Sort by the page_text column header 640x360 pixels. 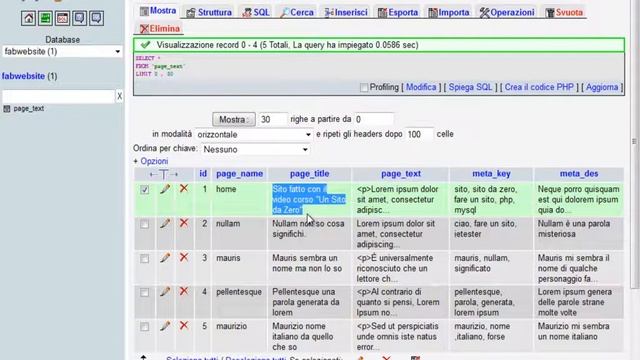click(x=400, y=174)
